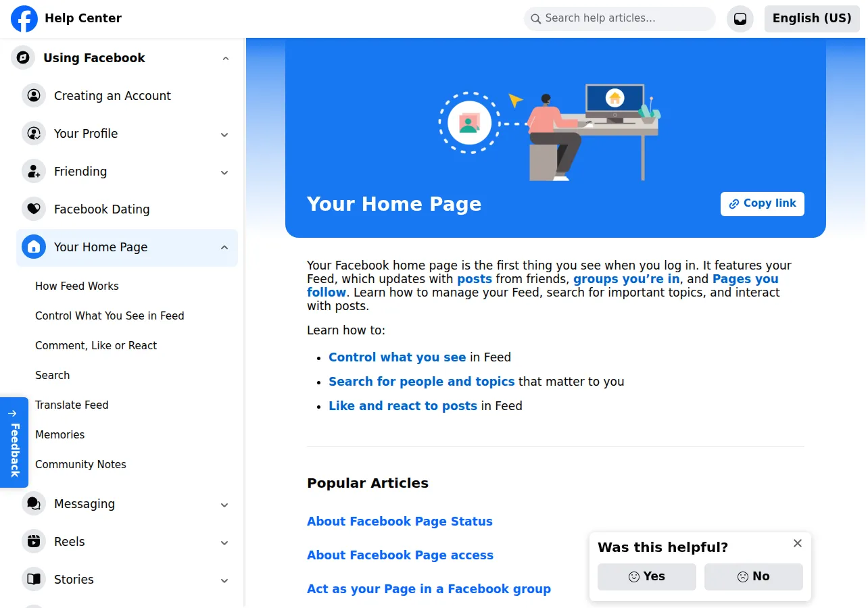Click the Your Home Page house icon
Screen dimensions: 868x608
[34, 247]
